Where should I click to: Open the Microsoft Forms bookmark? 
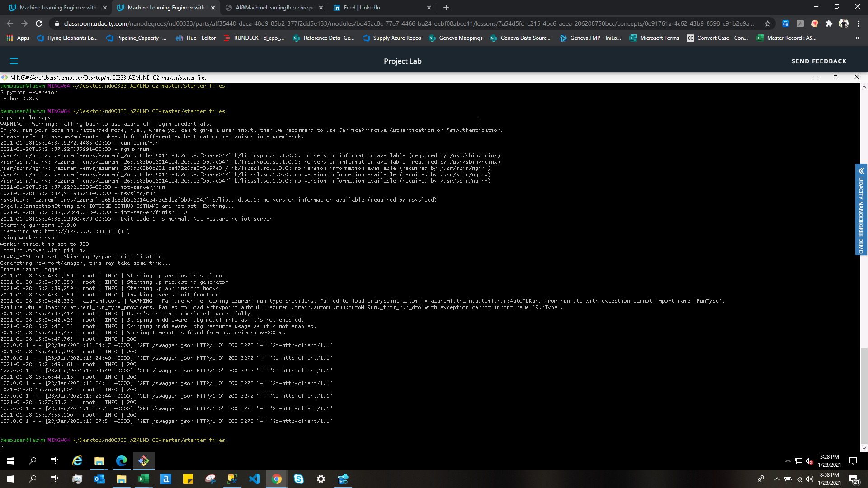point(654,38)
